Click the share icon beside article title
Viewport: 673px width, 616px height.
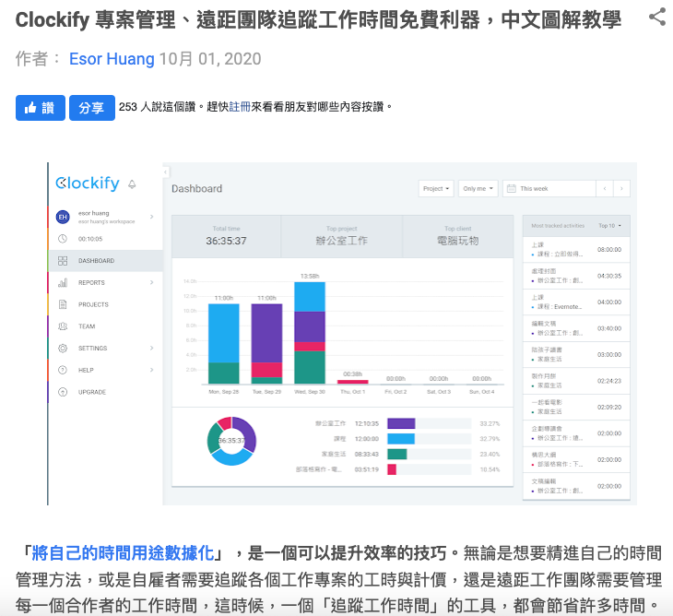[x=657, y=18]
